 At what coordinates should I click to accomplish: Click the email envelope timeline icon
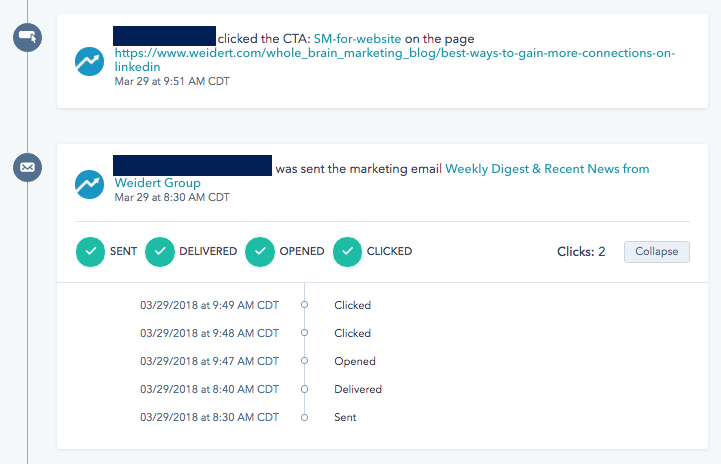click(x=28, y=167)
